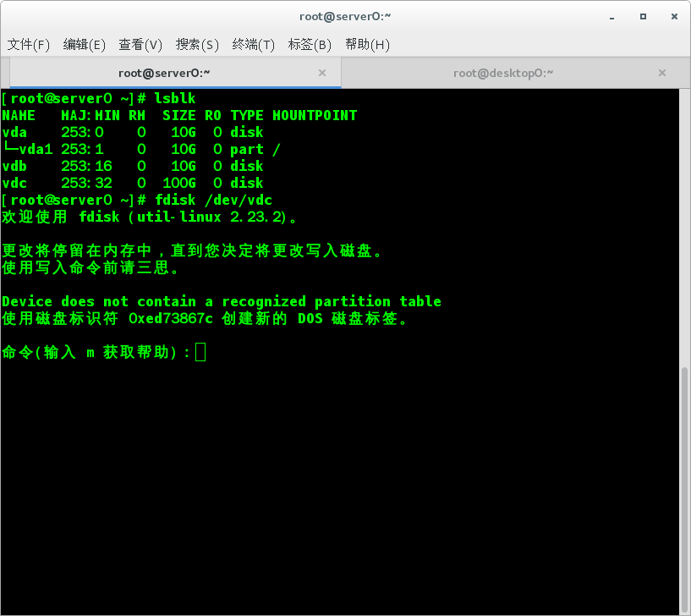Open the 查看(V) menu

pos(140,45)
